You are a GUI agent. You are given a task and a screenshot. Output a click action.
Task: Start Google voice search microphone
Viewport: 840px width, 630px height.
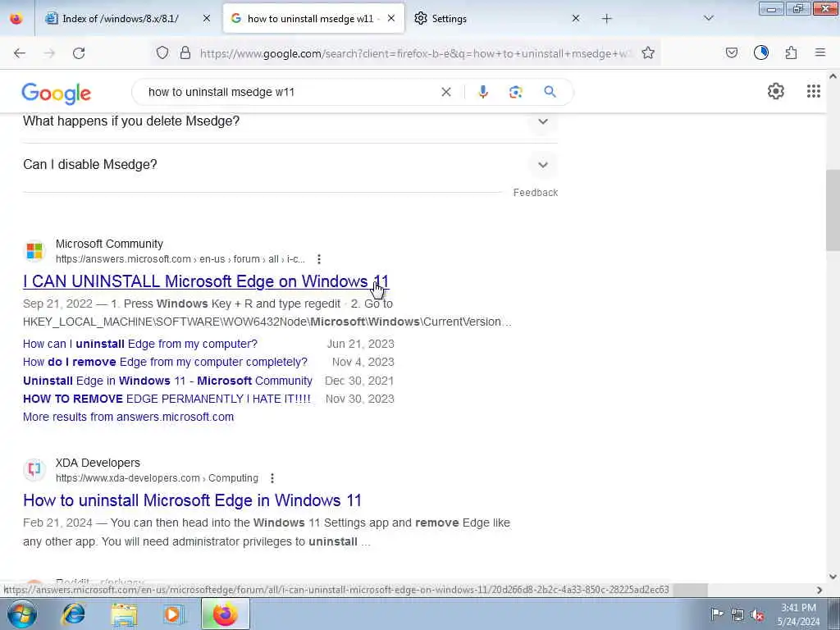pos(482,92)
